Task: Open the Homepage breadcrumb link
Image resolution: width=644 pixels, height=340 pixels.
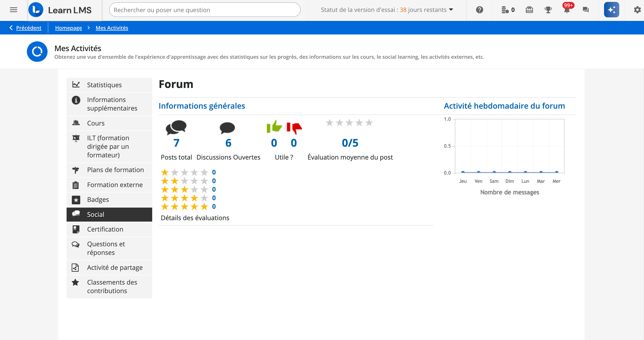Action: (68, 28)
